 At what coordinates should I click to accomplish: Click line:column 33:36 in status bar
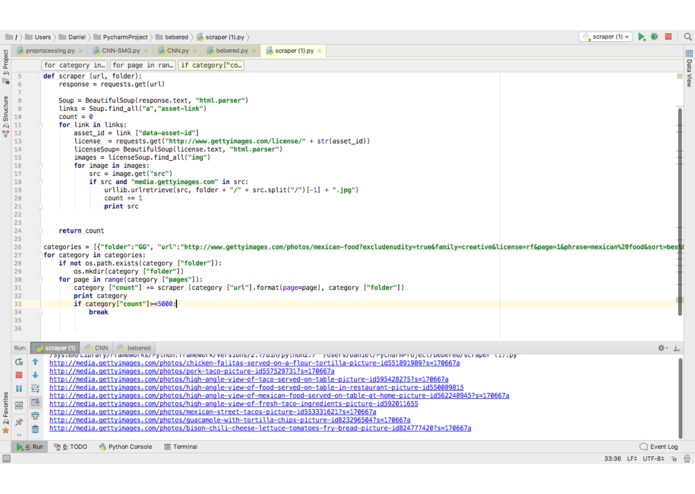click(x=612, y=459)
